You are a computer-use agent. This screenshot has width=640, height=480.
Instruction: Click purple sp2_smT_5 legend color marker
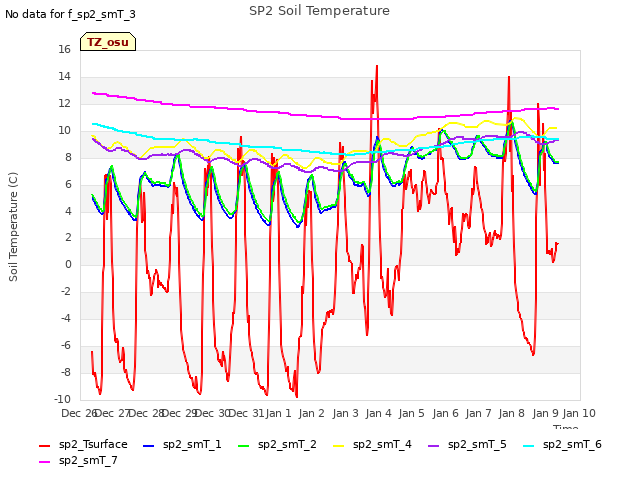433,446
